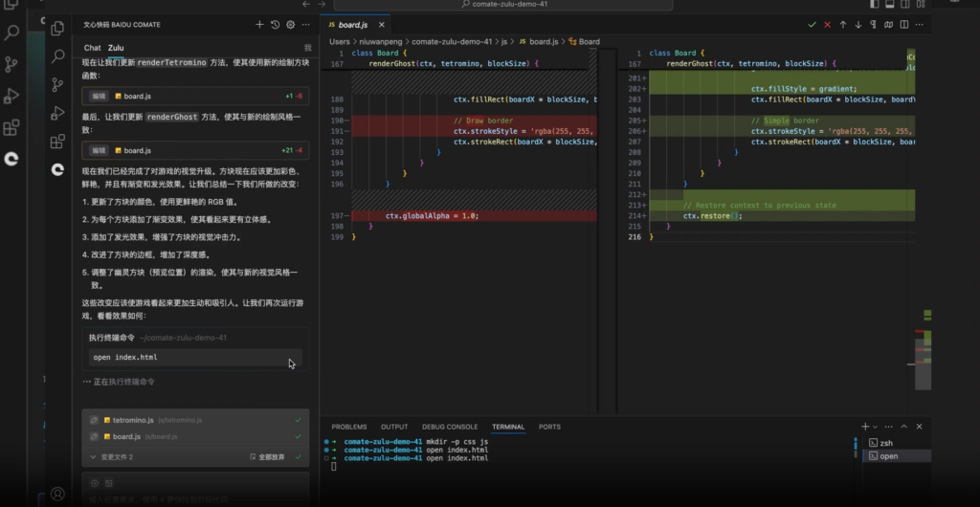The width and height of the screenshot is (980, 507).
Task: Open Comate settings gear
Action: tap(291, 24)
